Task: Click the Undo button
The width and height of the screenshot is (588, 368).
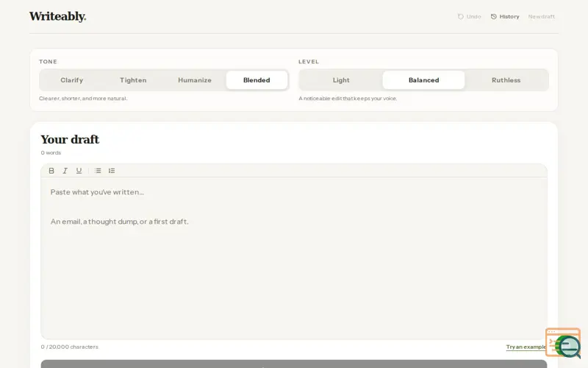Action: 470,16
